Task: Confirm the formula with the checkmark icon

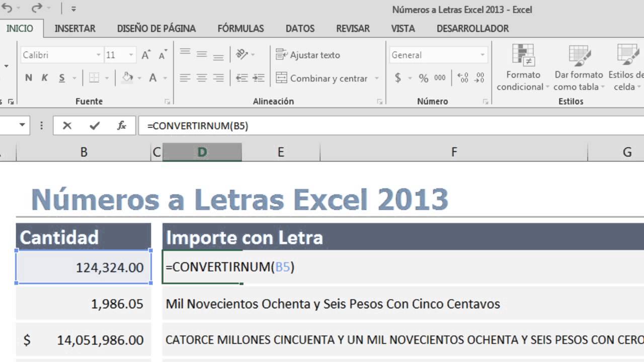Action: 95,126
